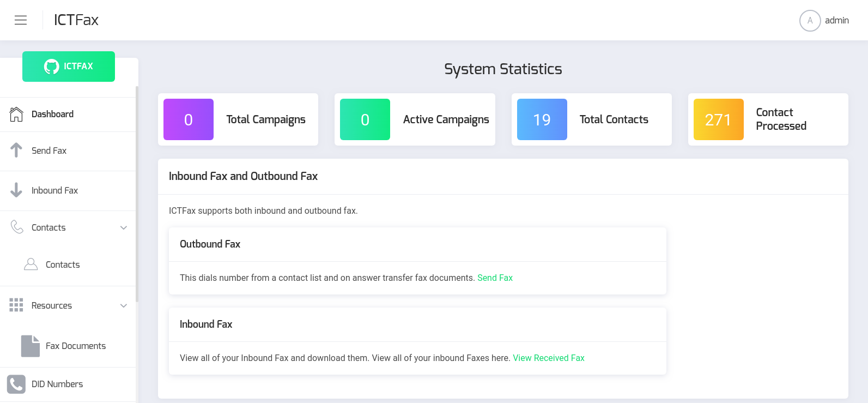
Task: Click the ICTFax supports both inbound text
Action: [x=263, y=210]
